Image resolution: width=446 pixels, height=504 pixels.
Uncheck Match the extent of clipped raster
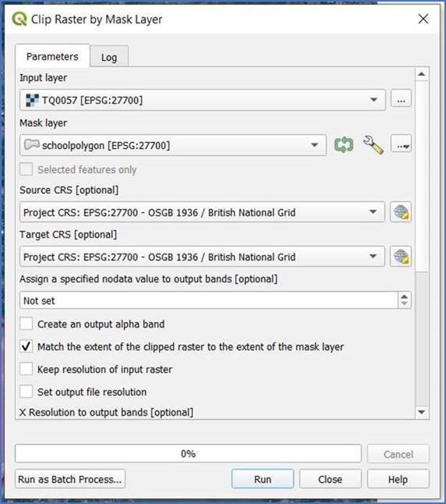(26, 346)
